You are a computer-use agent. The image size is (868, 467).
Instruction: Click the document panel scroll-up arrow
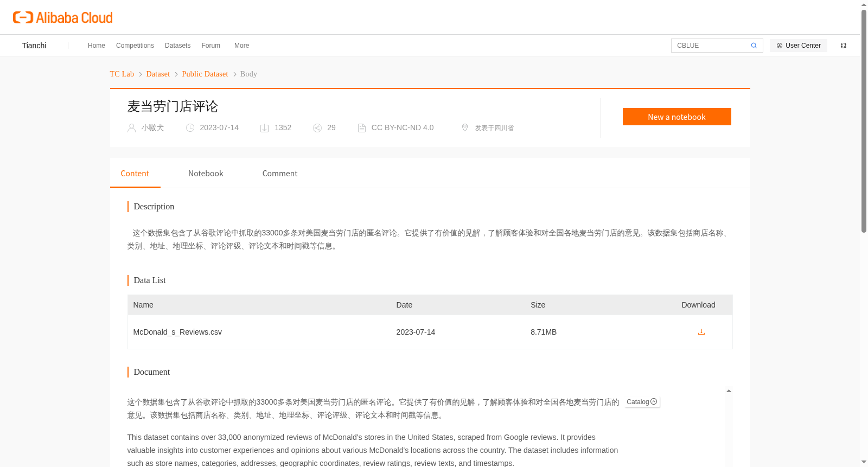click(729, 391)
